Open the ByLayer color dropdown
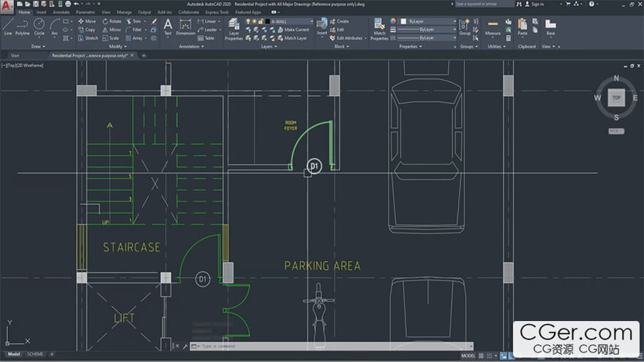The image size is (644, 362). tap(454, 21)
